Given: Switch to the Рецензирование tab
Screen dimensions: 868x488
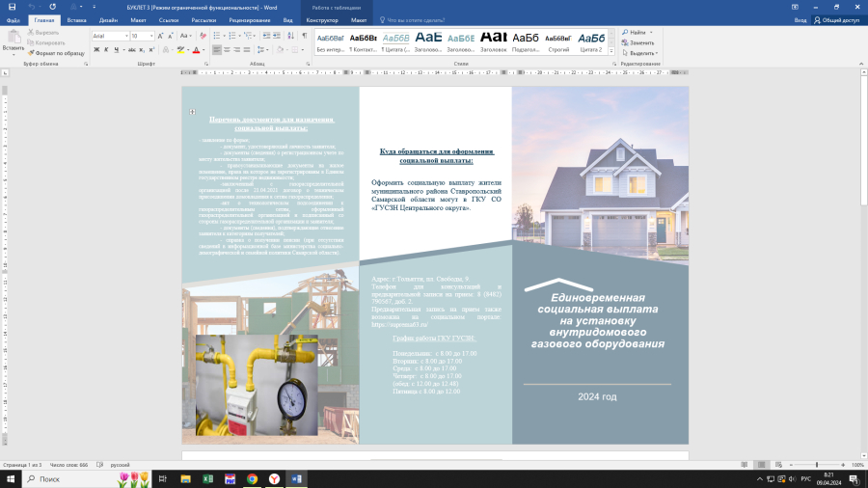Looking at the screenshot, I should click(x=250, y=20).
